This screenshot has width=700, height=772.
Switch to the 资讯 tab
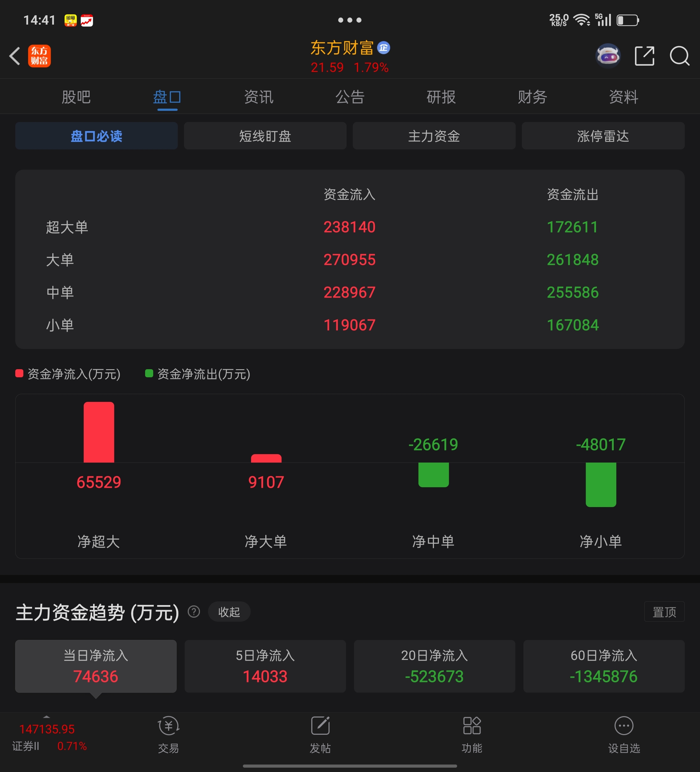pos(259,97)
